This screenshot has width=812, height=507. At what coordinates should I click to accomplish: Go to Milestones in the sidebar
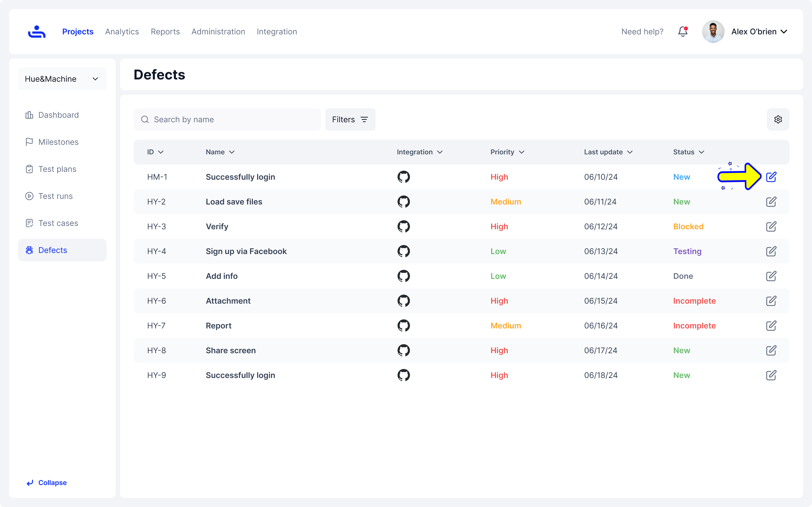click(58, 142)
